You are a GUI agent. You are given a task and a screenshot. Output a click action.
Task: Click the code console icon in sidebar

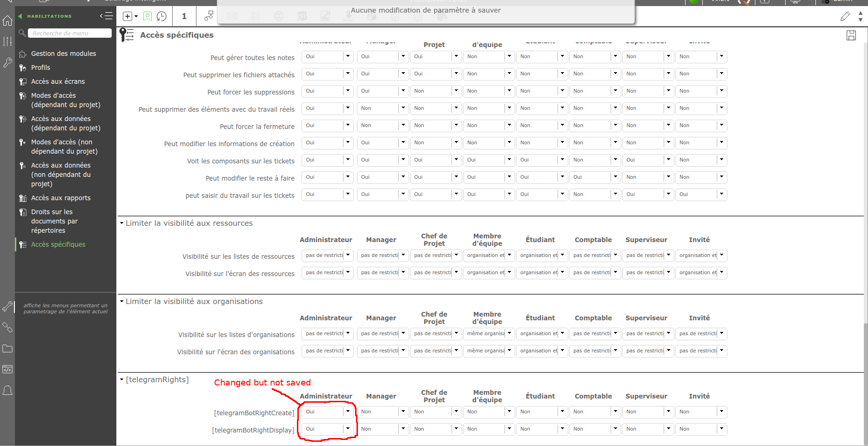[7, 370]
